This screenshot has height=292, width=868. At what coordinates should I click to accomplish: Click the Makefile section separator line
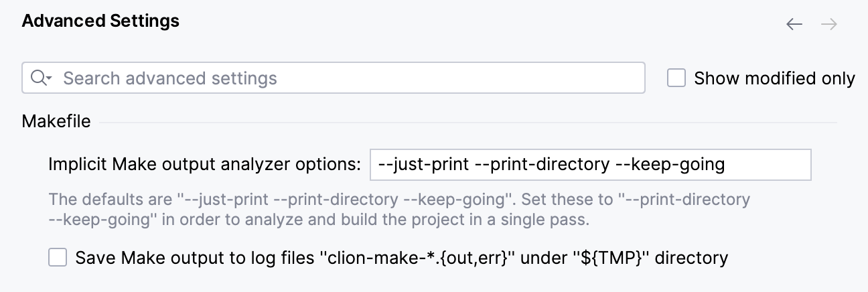(469, 123)
